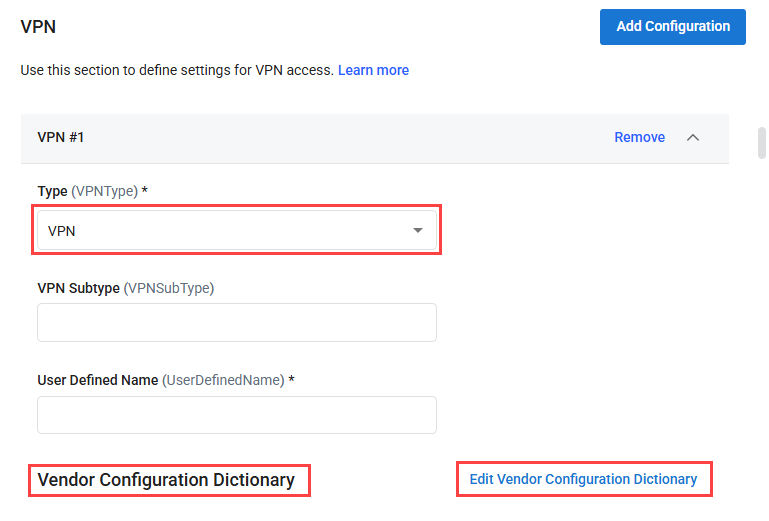Remove the VPN #1 configuration
The height and width of the screenshot is (521, 769).
point(639,138)
